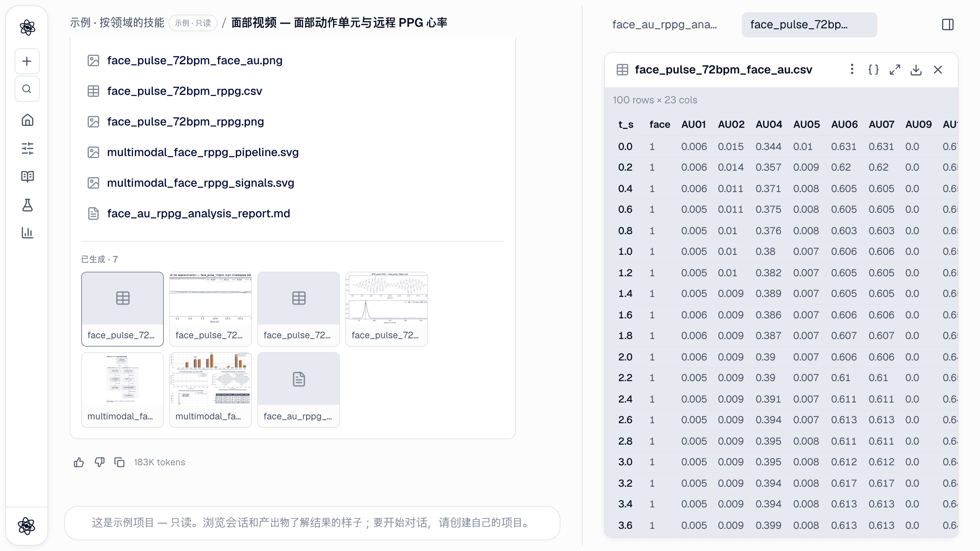Toggle the right side panel layout icon
Screen dimensions: 980x551
tap(948, 24)
